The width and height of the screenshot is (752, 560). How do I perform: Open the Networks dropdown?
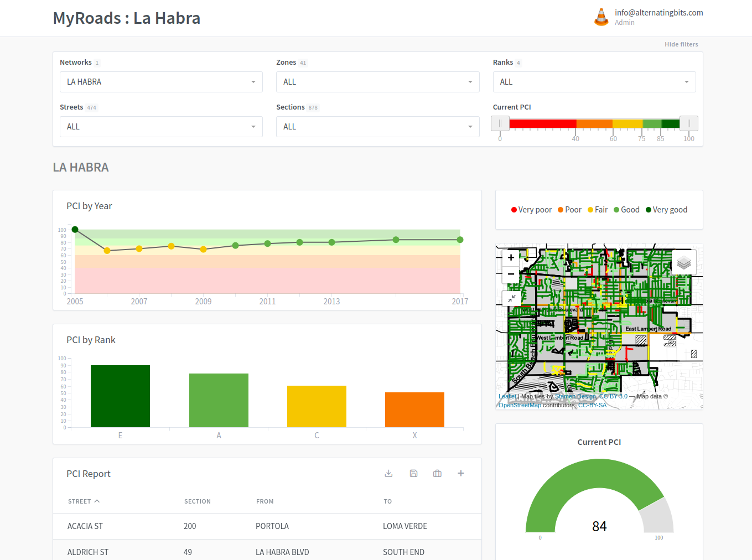pyautogui.click(x=161, y=82)
